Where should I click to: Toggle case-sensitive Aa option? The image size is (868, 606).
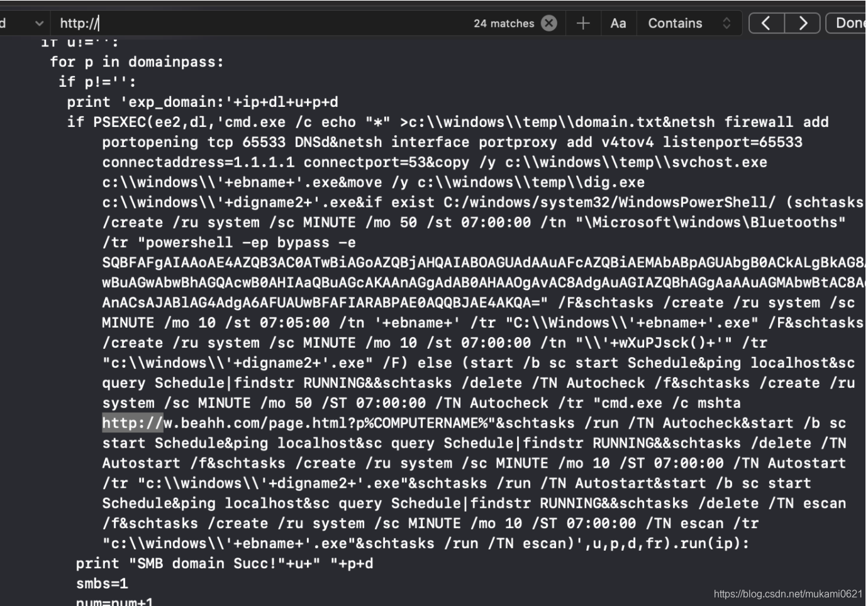[618, 23]
